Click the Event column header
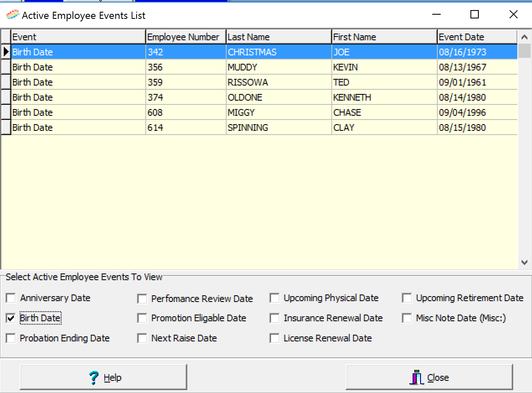 [78, 37]
